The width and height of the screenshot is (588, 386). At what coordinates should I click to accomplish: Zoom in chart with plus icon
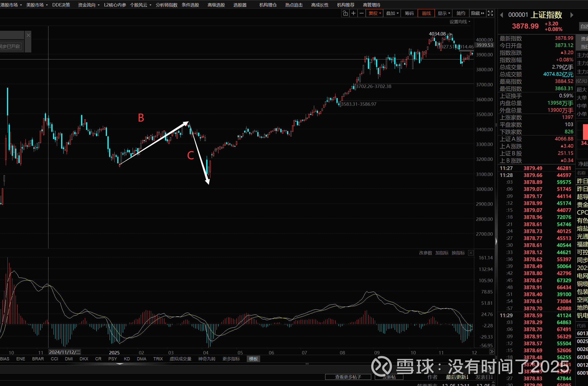[x=353, y=13]
